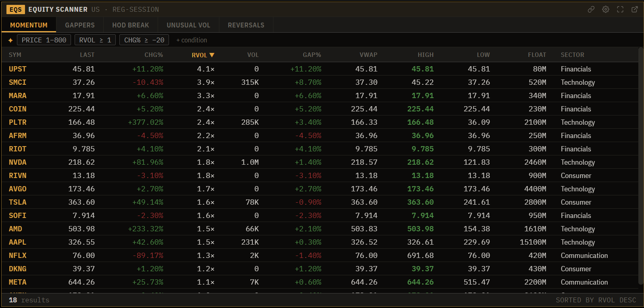Sort by the HIGH column header
This screenshot has height=308, width=644.
pos(425,55)
